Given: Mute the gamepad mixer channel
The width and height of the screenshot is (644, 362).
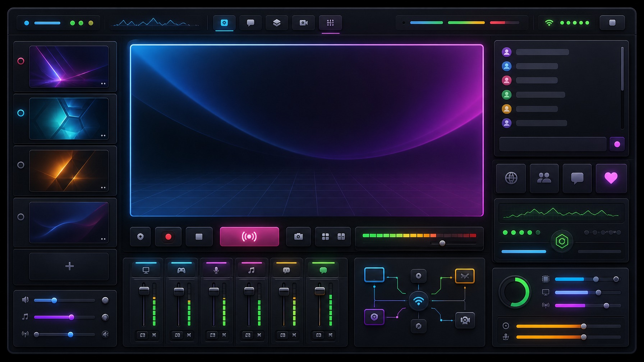Looking at the screenshot, I should [x=189, y=335].
